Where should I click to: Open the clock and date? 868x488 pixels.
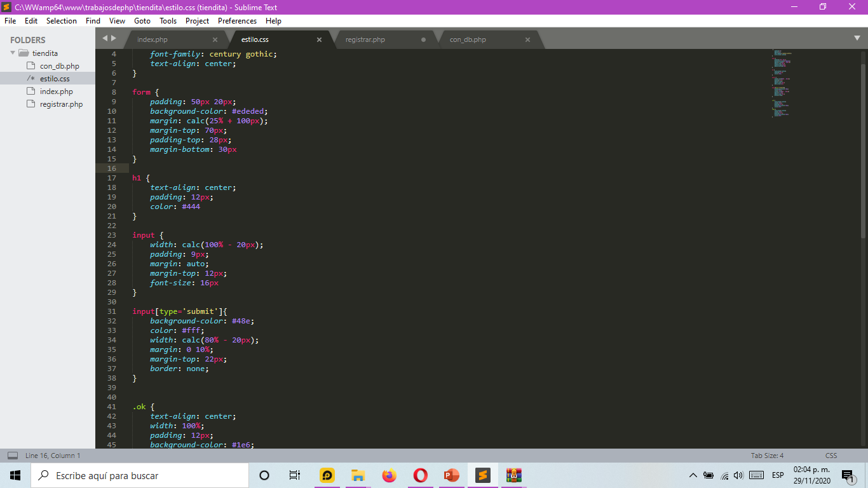pos(811,475)
